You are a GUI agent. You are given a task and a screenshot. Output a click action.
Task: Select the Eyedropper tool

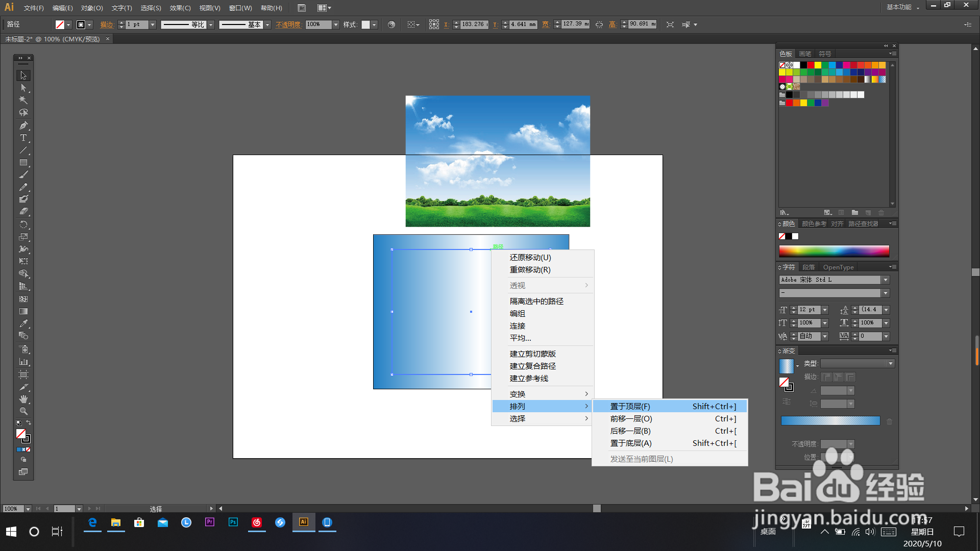[23, 324]
